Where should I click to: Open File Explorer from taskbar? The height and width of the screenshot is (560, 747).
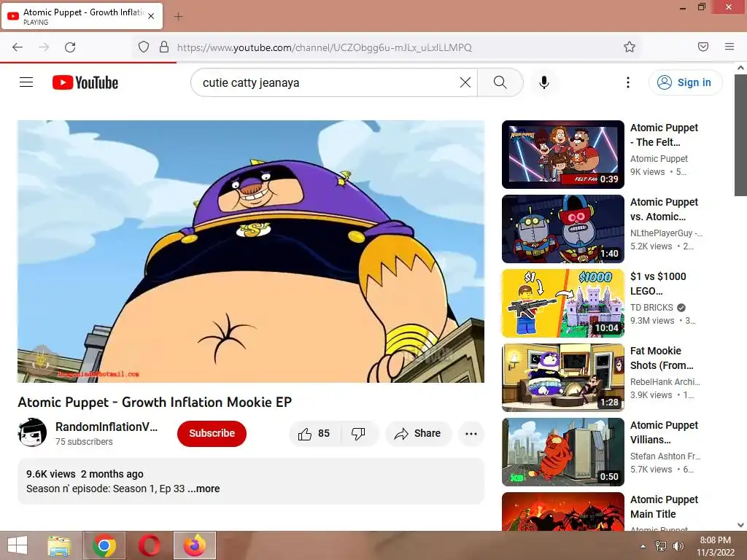click(60, 545)
